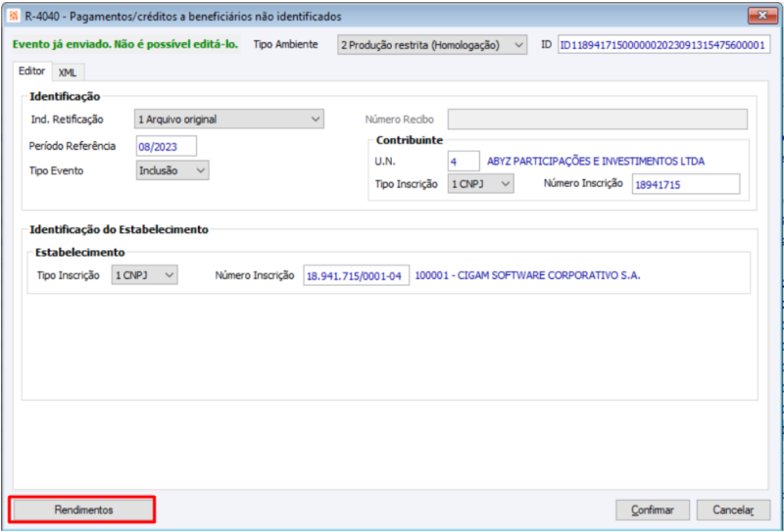Click ABYZ PARTICIPAÇÕES E INVESTIMENTOS LTDA text
Viewport: 784px width, 532px height.
pyautogui.click(x=596, y=162)
